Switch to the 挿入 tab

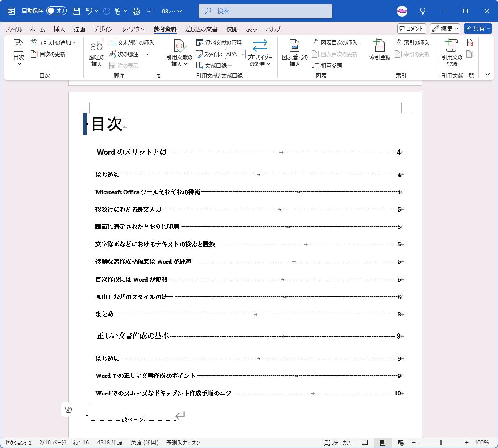(x=59, y=29)
